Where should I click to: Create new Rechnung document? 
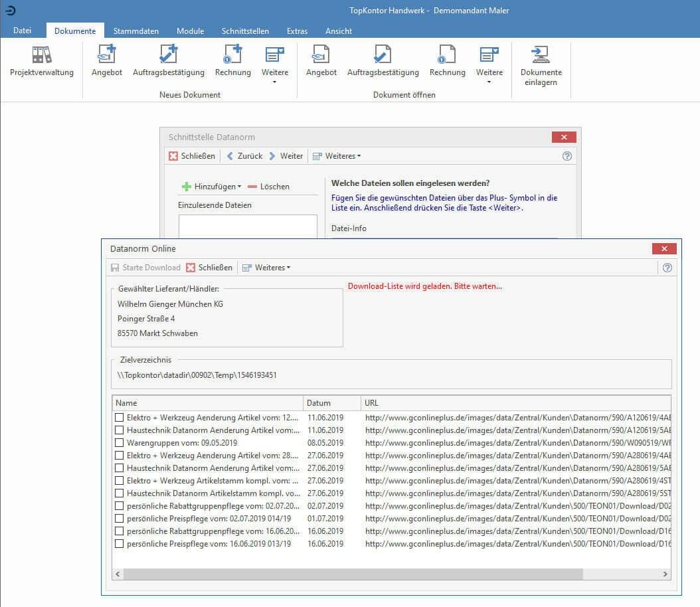point(232,62)
